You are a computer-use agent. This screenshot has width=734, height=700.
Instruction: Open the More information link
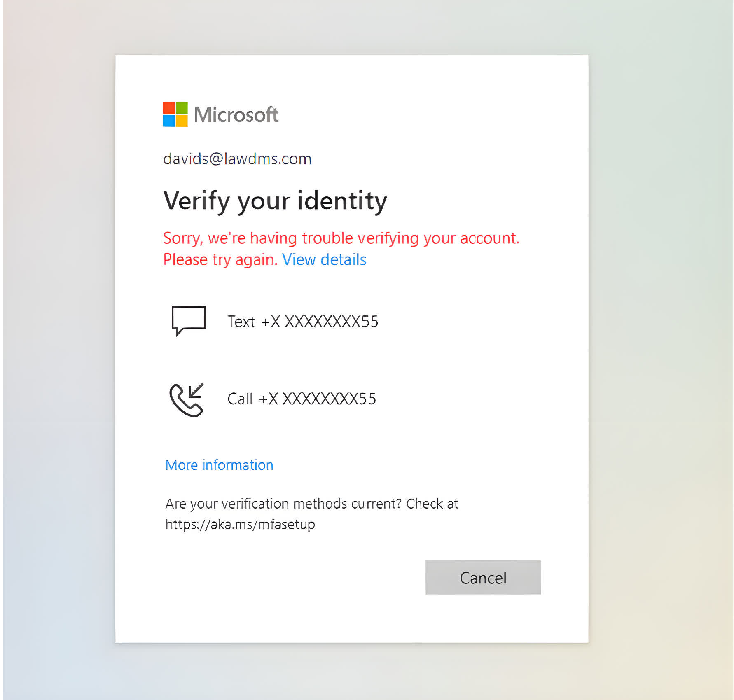click(219, 465)
